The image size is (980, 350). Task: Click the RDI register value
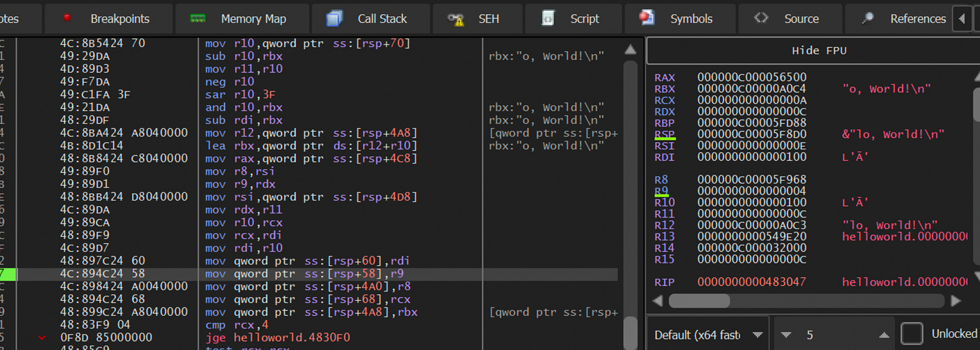[752, 157]
